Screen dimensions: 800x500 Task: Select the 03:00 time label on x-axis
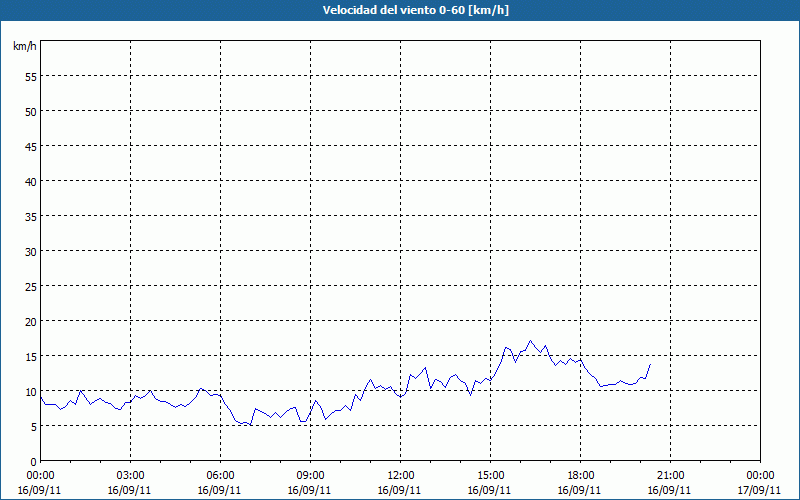pos(130,475)
